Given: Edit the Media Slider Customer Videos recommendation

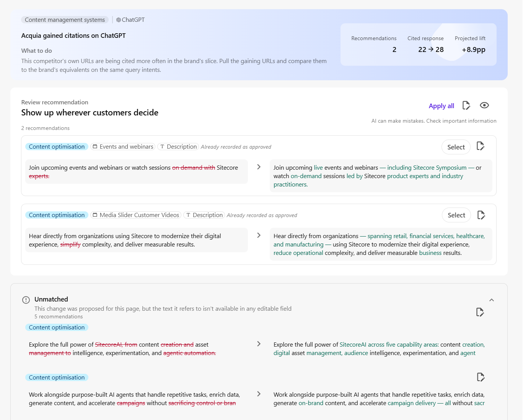Looking at the screenshot, I should click(x=481, y=215).
